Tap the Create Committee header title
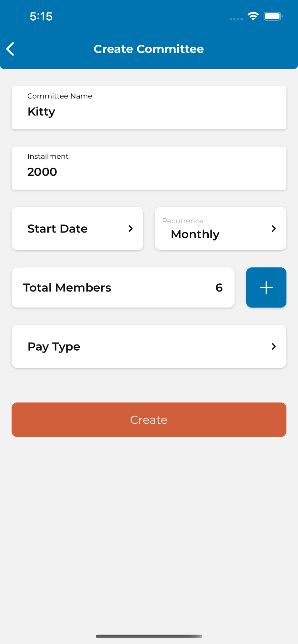 [149, 49]
